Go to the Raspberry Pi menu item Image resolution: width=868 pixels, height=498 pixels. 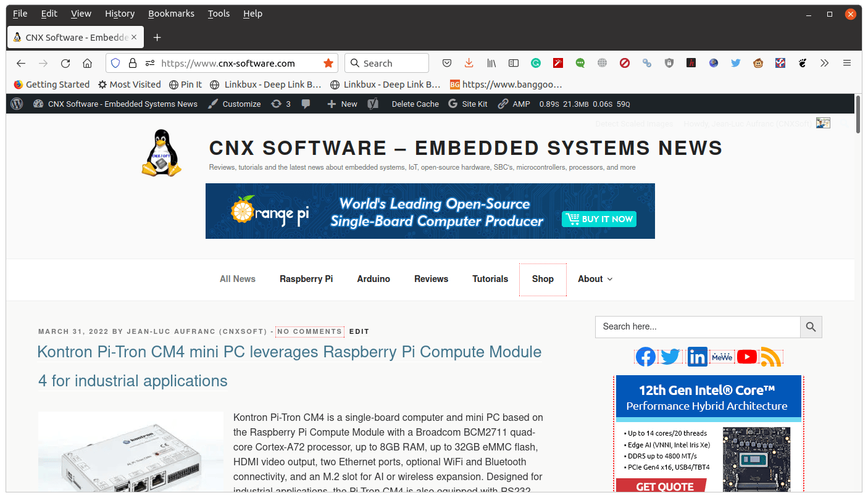click(x=306, y=279)
